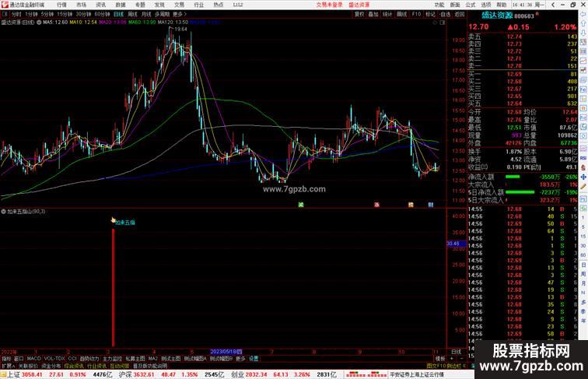Switch to the 60分钟 period tab
This screenshot has width=588, height=379.
103,14
